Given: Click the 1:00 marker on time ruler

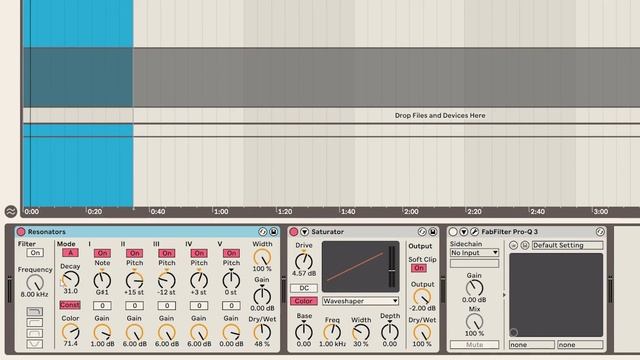Looking at the screenshot, I should (x=221, y=211).
